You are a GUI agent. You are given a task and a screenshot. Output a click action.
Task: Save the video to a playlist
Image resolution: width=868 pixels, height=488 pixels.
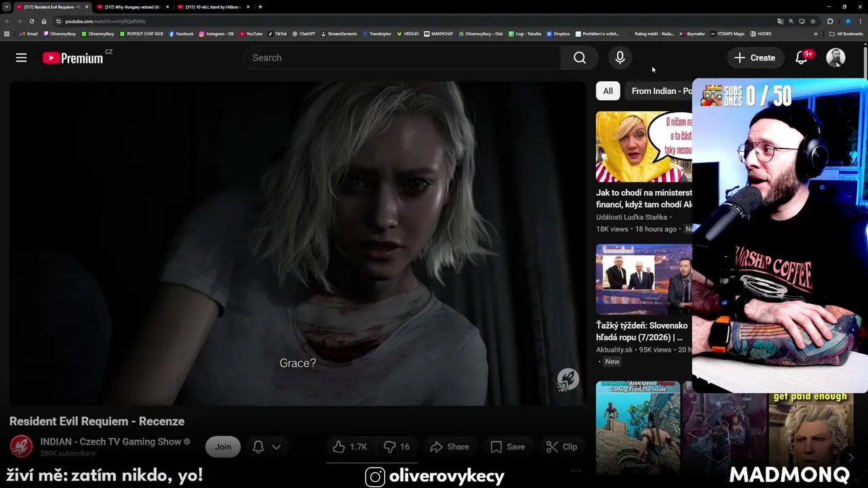tap(508, 447)
